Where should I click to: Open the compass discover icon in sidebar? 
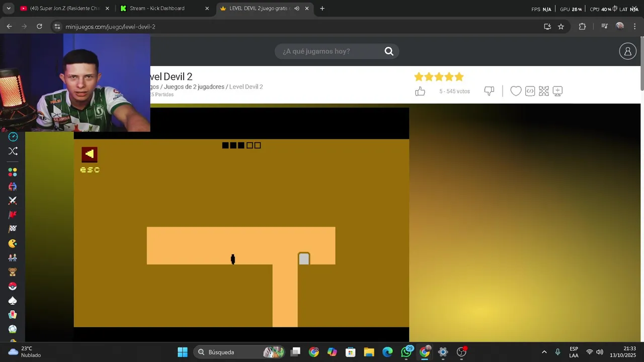point(13,137)
